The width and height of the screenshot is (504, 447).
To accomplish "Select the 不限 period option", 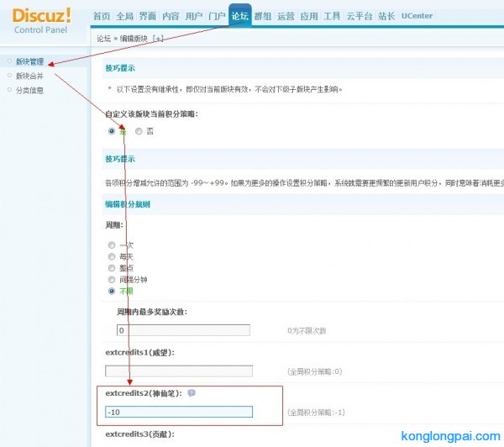I will (x=112, y=291).
